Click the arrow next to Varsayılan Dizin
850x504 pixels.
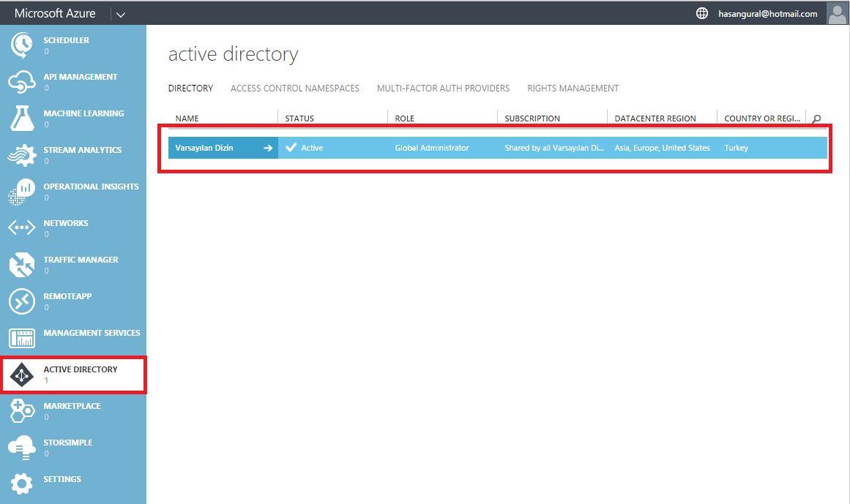[x=268, y=148]
